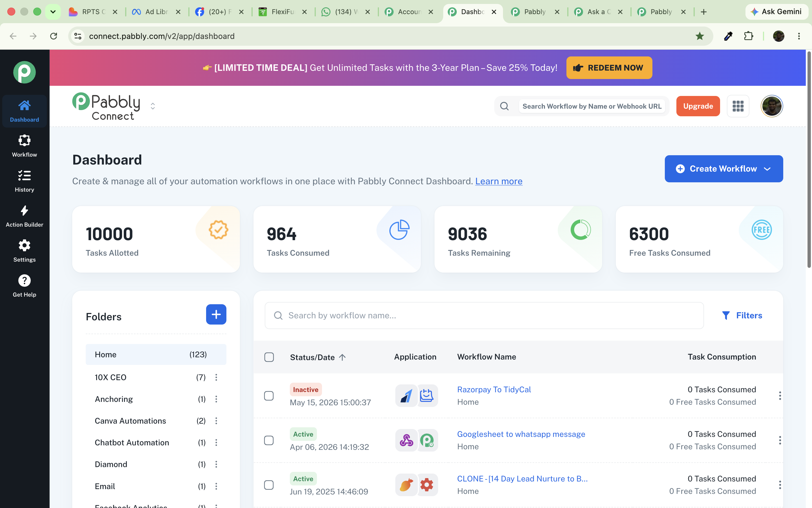Click the eyedropper extension icon
The height and width of the screenshot is (508, 812).
point(728,36)
